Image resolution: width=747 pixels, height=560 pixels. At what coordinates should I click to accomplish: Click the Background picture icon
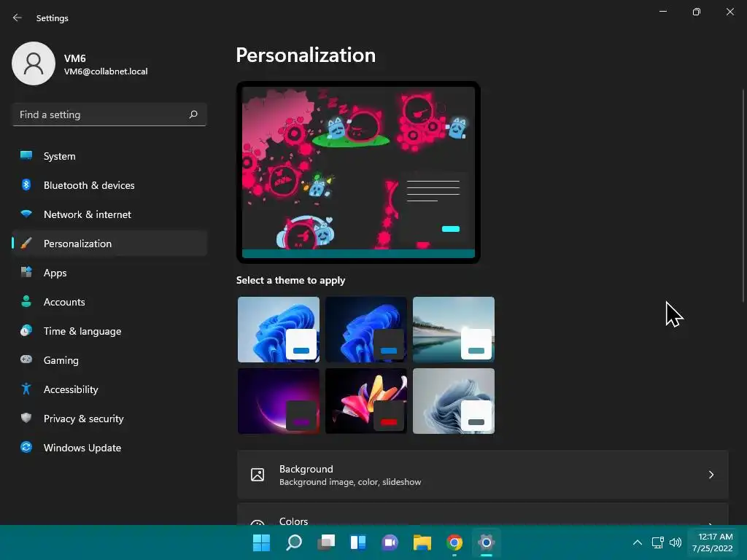click(258, 475)
